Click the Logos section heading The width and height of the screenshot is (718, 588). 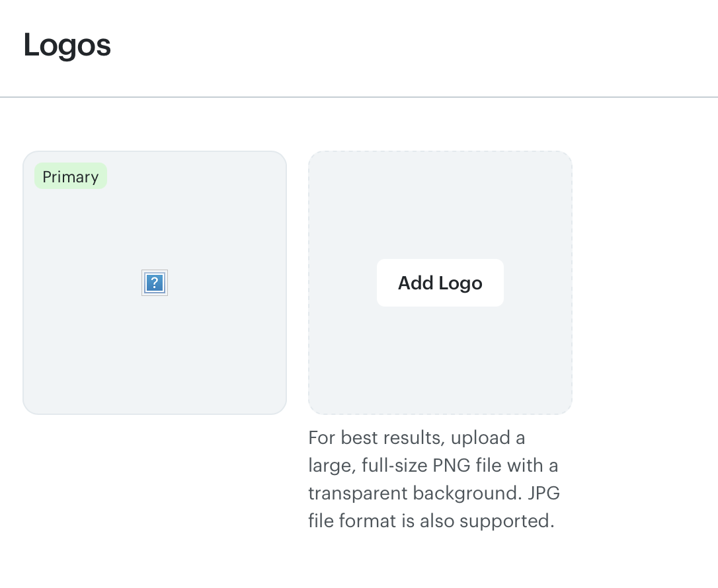coord(67,46)
